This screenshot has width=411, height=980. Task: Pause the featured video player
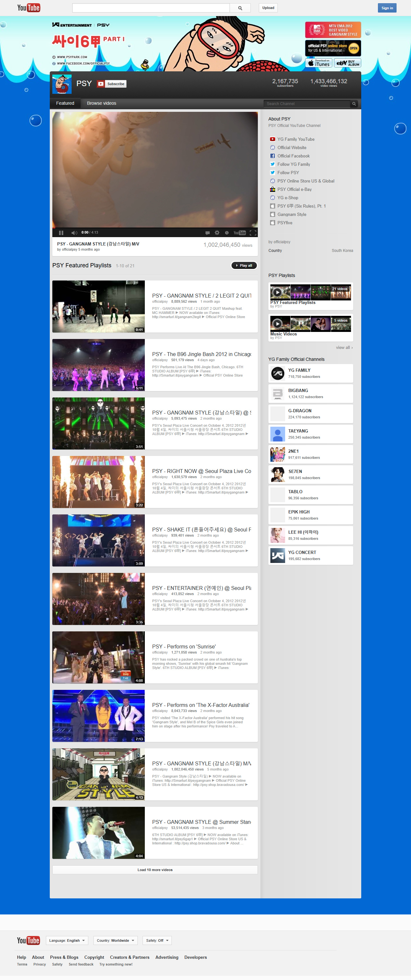coord(61,232)
